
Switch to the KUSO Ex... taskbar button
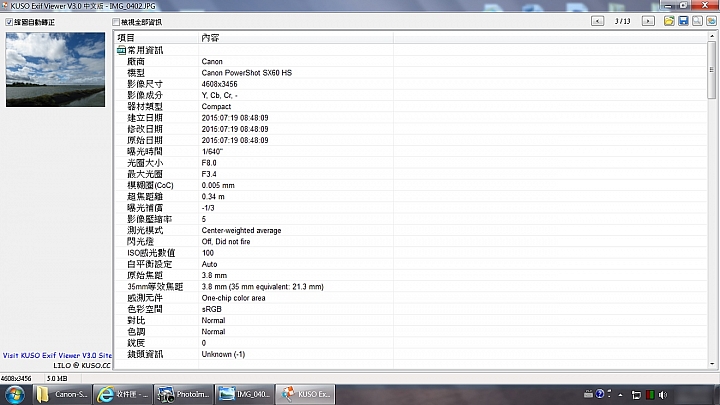(305, 394)
